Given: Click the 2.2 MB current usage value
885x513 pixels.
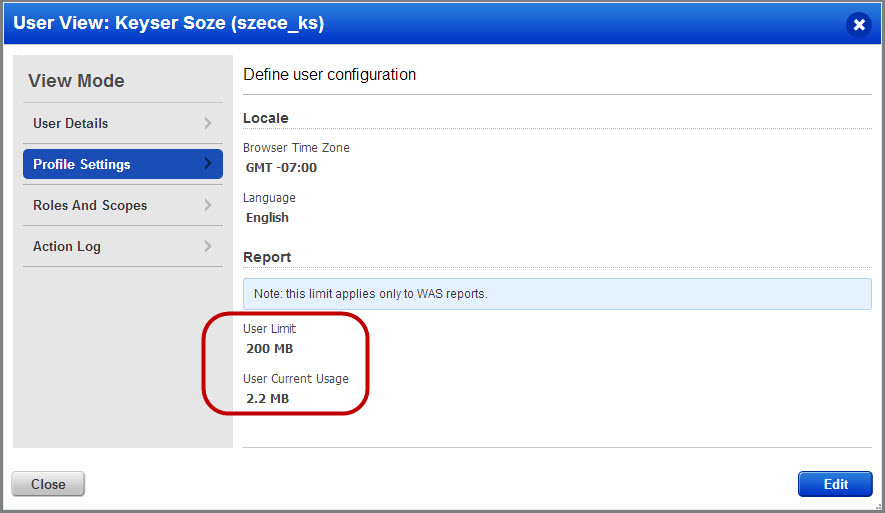Looking at the screenshot, I should point(268,398).
